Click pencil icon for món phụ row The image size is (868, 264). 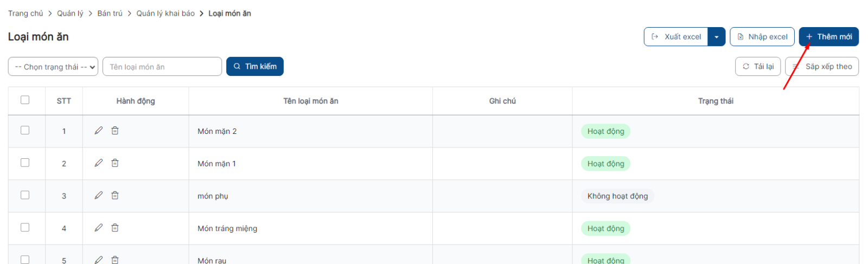pyautogui.click(x=99, y=196)
